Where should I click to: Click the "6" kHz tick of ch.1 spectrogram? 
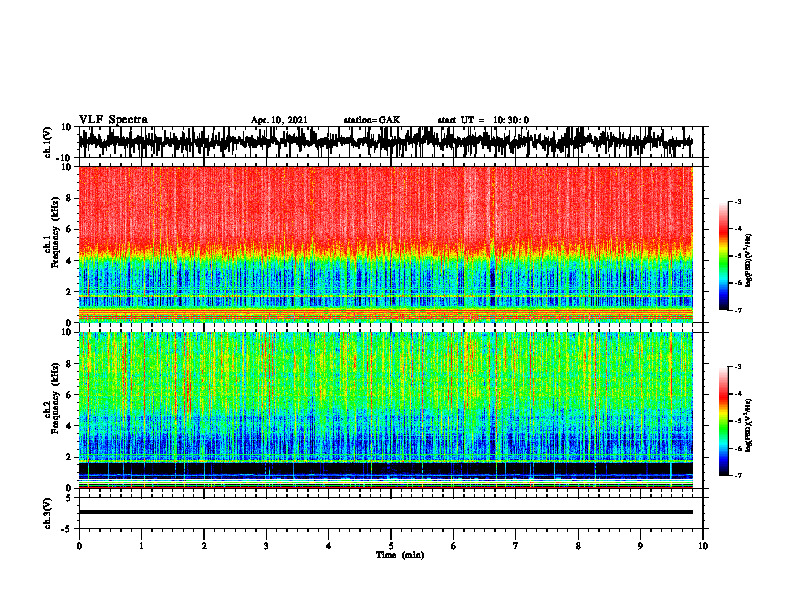tap(69, 229)
